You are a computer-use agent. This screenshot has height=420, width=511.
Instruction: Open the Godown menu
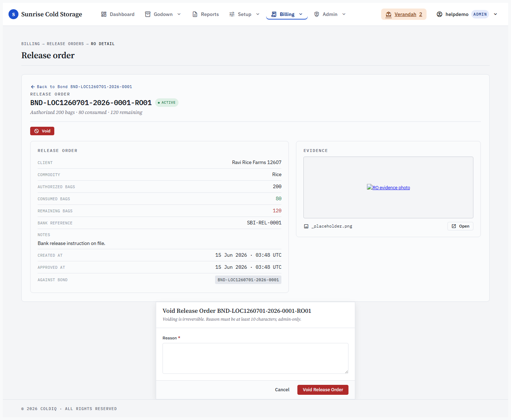pyautogui.click(x=163, y=14)
